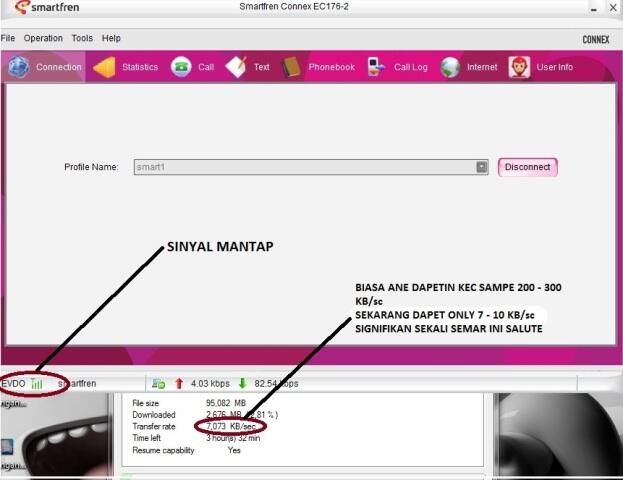623x480 pixels.
Task: Close the Smartfren Connex window
Action: [613, 7]
